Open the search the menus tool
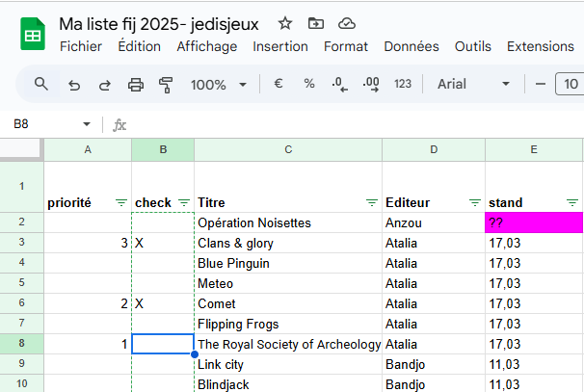Image resolution: width=584 pixels, height=392 pixels. (x=41, y=84)
